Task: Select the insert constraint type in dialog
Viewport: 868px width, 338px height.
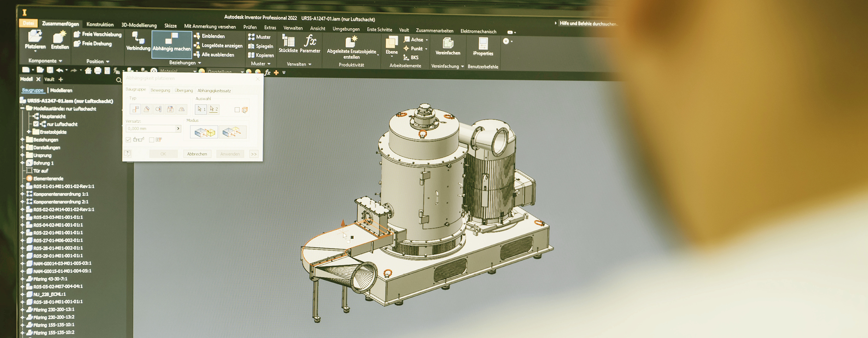Action: tap(170, 109)
